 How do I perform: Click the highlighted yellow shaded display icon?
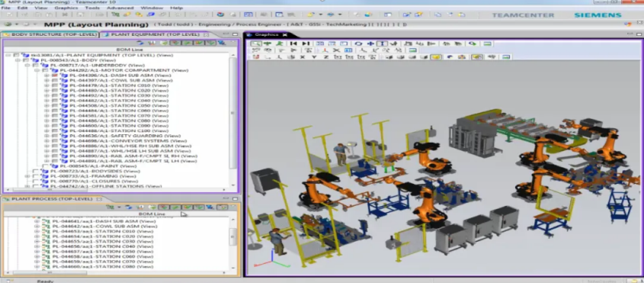pyautogui.click(x=436, y=56)
